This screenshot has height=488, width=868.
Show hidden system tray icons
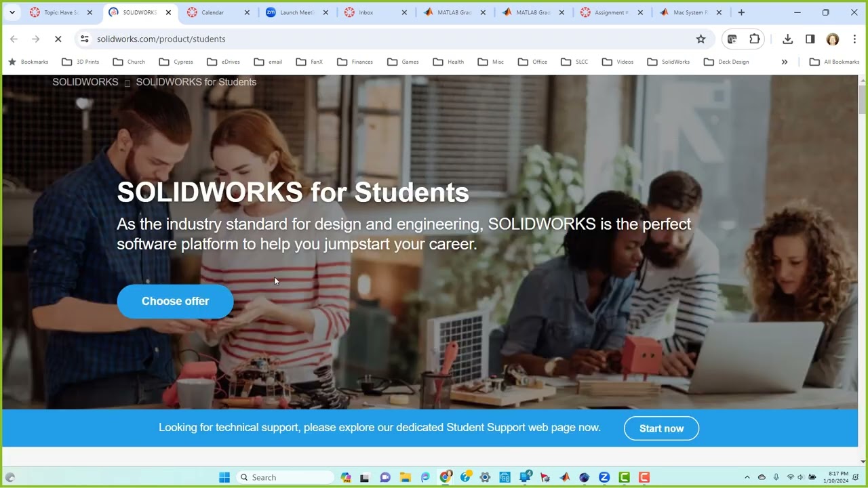click(x=747, y=478)
